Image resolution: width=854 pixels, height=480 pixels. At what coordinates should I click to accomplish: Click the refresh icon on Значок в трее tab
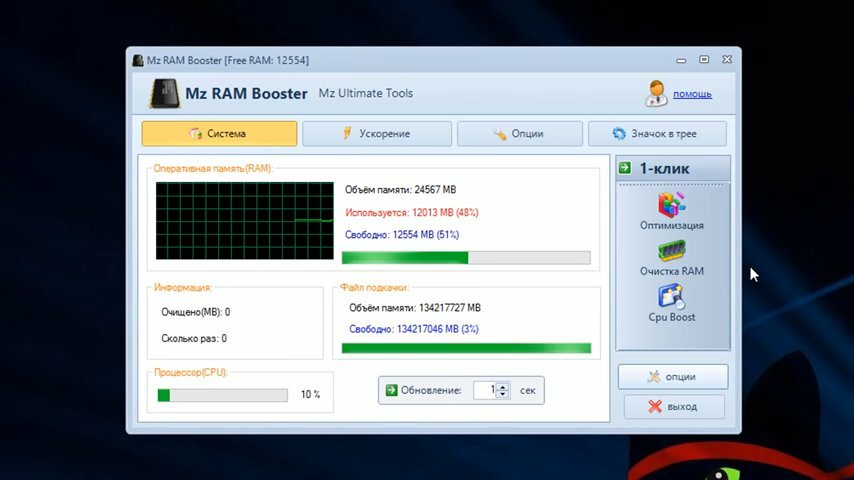[619, 133]
